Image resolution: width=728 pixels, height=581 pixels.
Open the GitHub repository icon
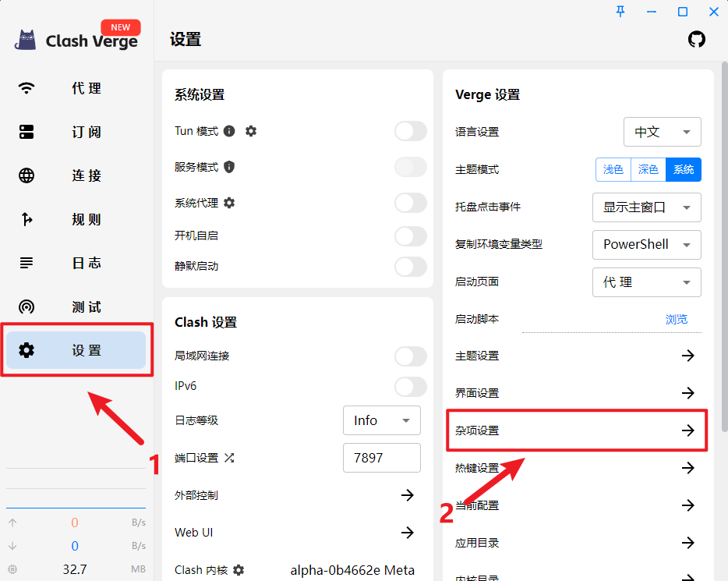(x=696, y=40)
